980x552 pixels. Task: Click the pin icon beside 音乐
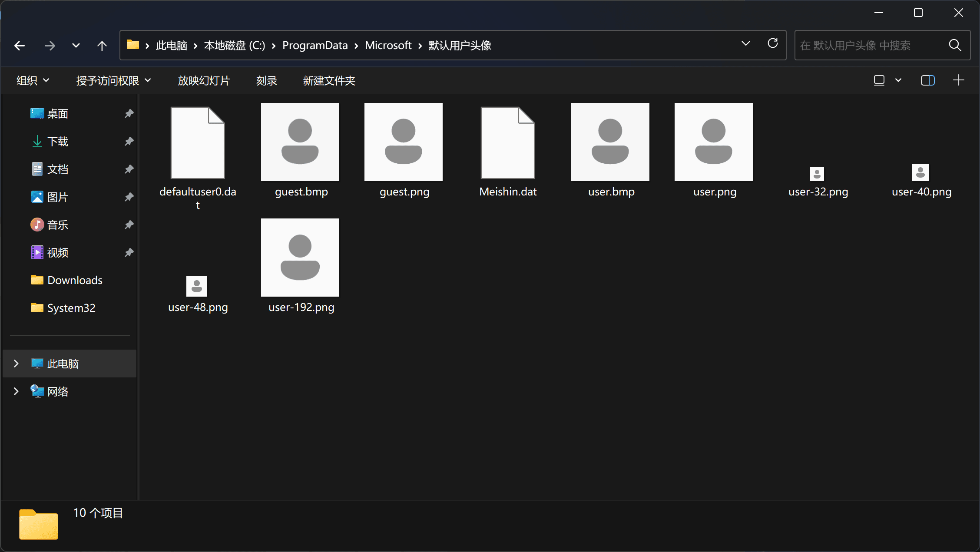click(x=129, y=225)
